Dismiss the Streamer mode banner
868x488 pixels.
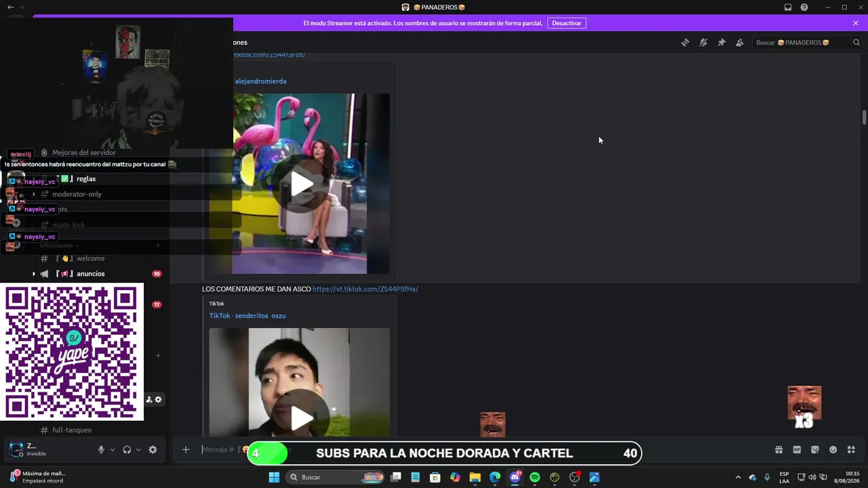(x=856, y=23)
